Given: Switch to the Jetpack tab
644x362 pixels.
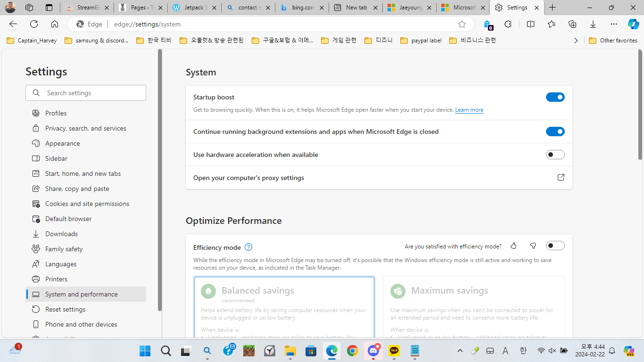Looking at the screenshot, I should click(x=195, y=8).
